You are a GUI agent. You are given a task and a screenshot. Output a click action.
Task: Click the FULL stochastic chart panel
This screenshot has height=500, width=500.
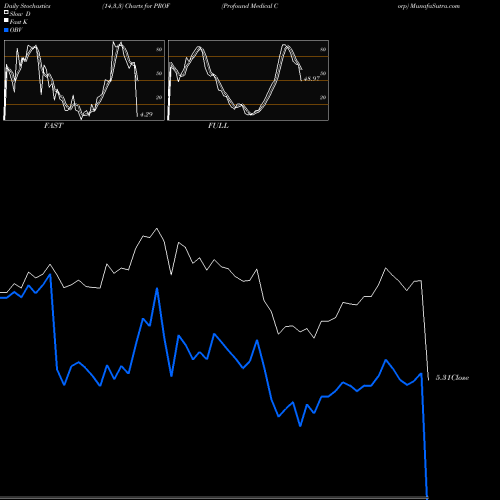248,80
